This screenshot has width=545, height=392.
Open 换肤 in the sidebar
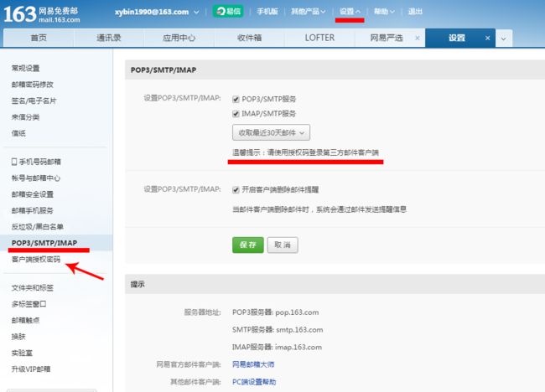pos(18,337)
